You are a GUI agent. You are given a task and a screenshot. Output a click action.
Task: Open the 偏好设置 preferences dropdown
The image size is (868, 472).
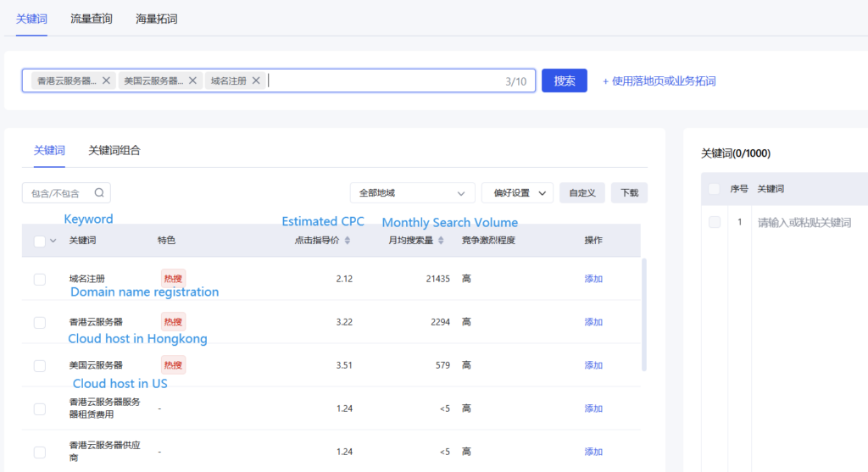point(517,193)
